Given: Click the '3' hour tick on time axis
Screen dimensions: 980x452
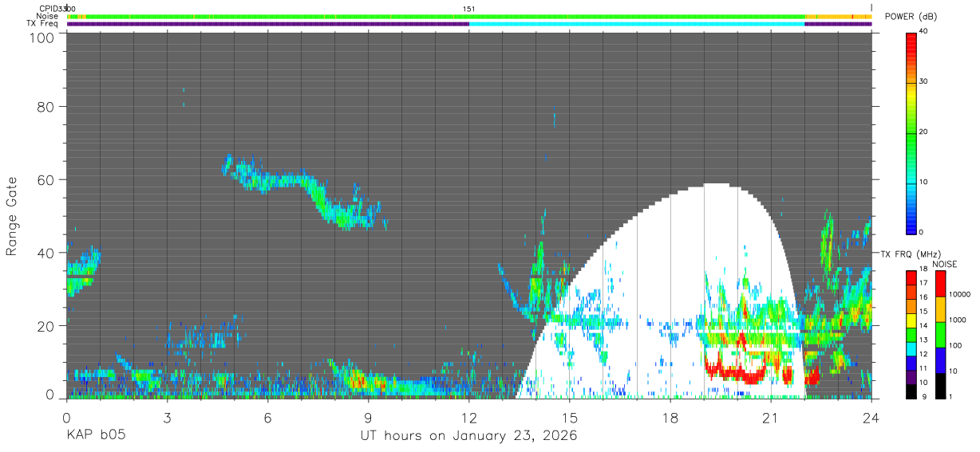Looking at the screenshot, I should tap(167, 418).
